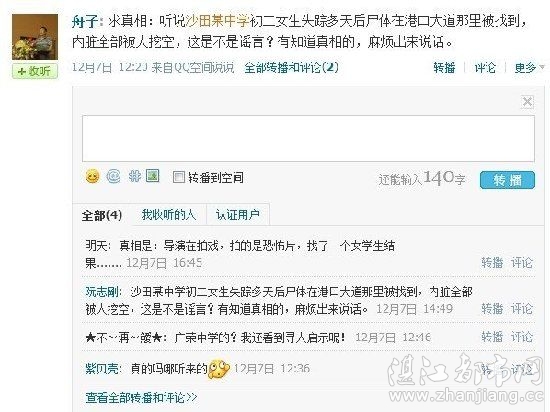This screenshot has height=412, width=550.
Task: Open the 紫贝壳 user profile link
Action: pyautogui.click(x=103, y=369)
